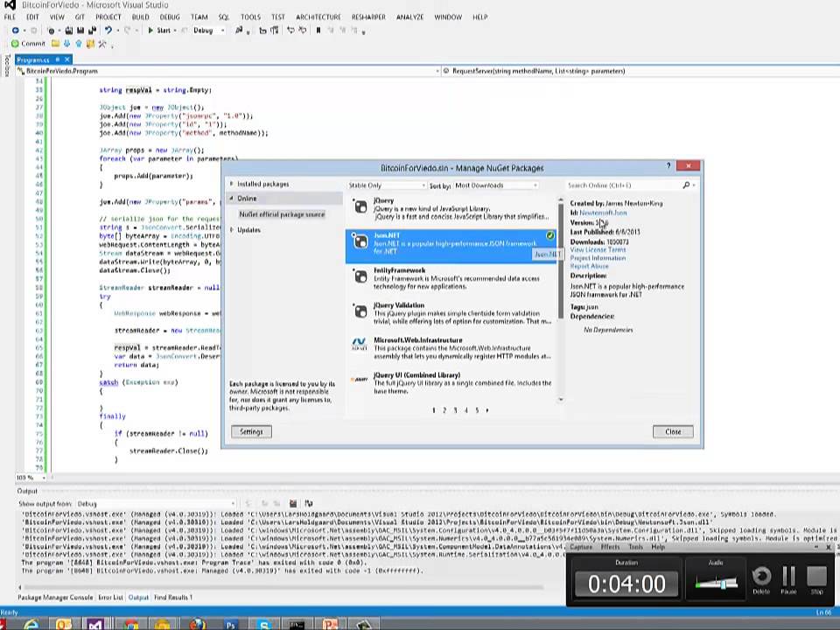Screen dimensions: 840x630
Task: Open Visual Studio from the taskbar
Action: point(96,624)
